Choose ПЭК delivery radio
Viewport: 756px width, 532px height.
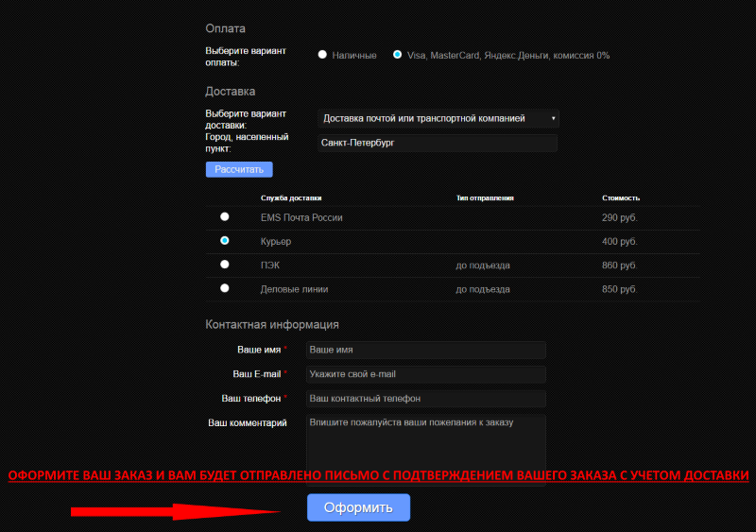point(225,265)
